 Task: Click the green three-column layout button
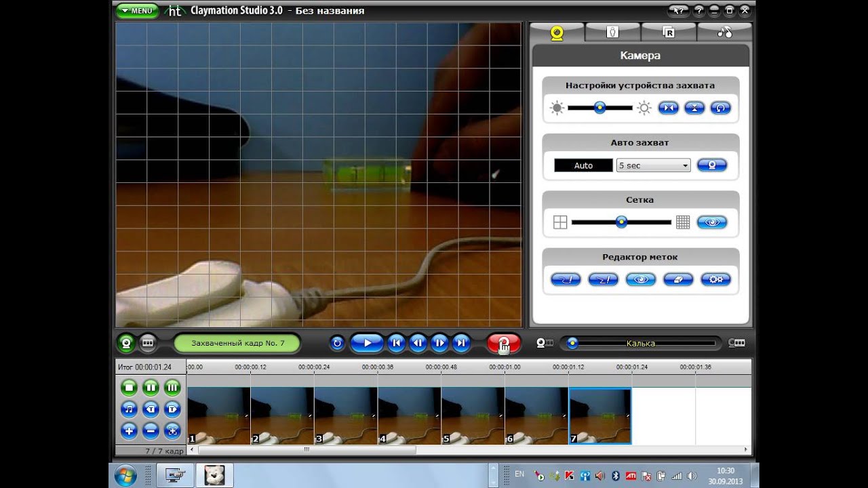click(x=172, y=388)
